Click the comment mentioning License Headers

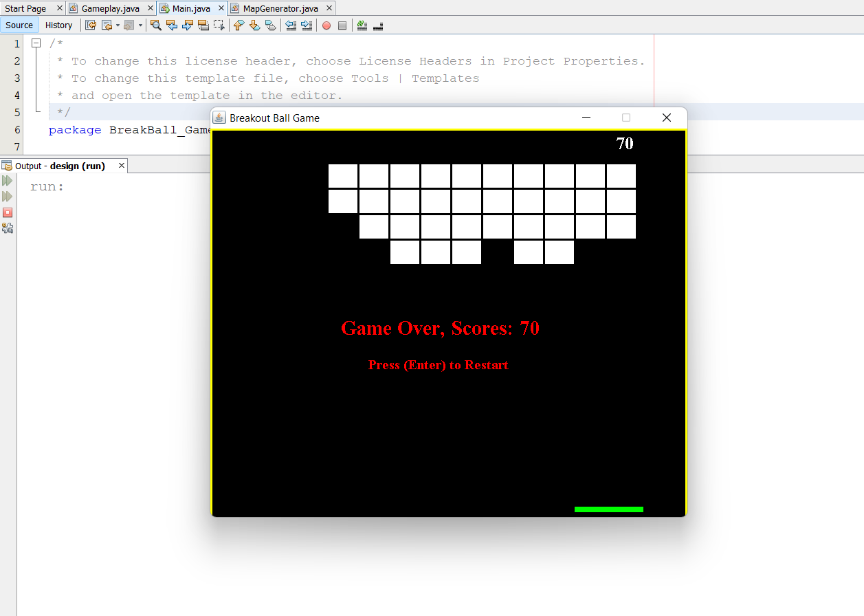pyautogui.click(x=351, y=61)
